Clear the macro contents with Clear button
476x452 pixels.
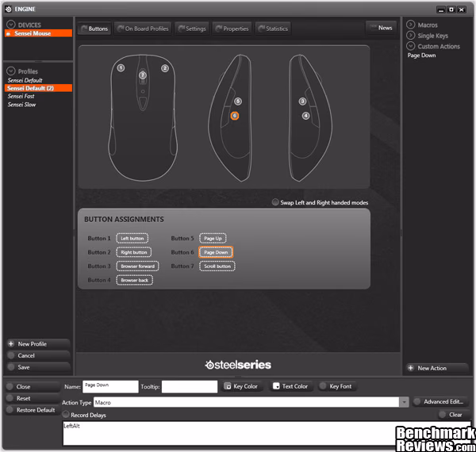point(454,415)
